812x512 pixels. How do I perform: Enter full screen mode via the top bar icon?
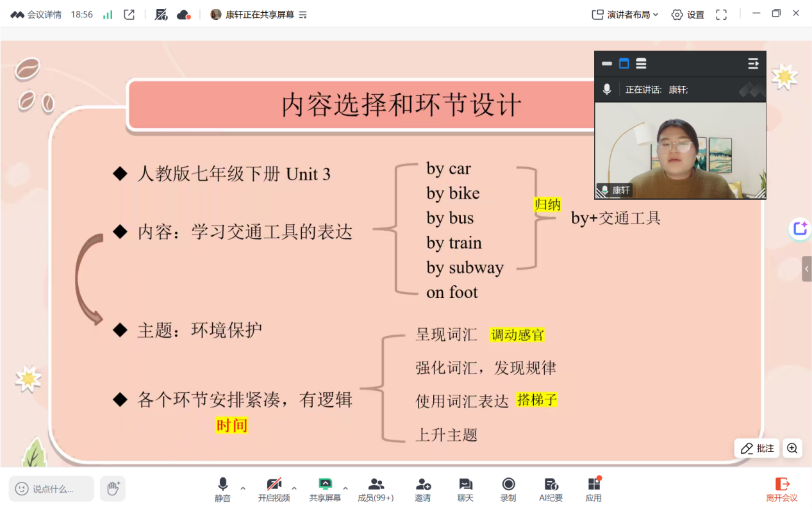[721, 14]
